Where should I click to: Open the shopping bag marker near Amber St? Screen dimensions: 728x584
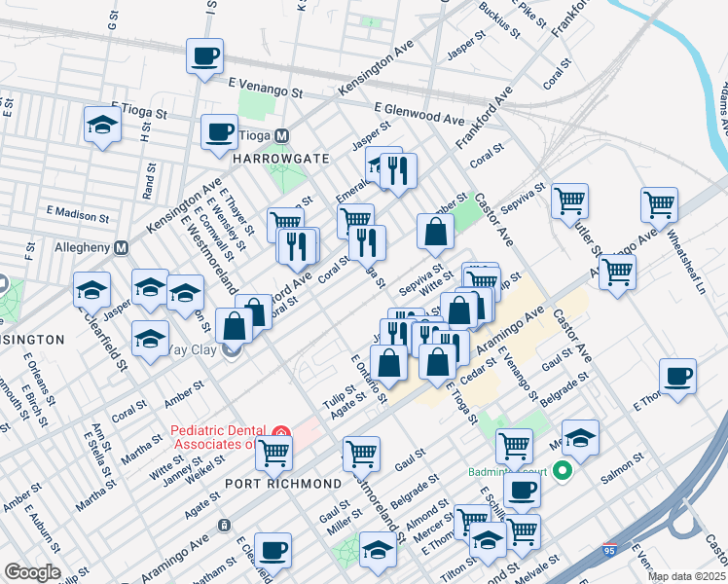click(x=435, y=234)
